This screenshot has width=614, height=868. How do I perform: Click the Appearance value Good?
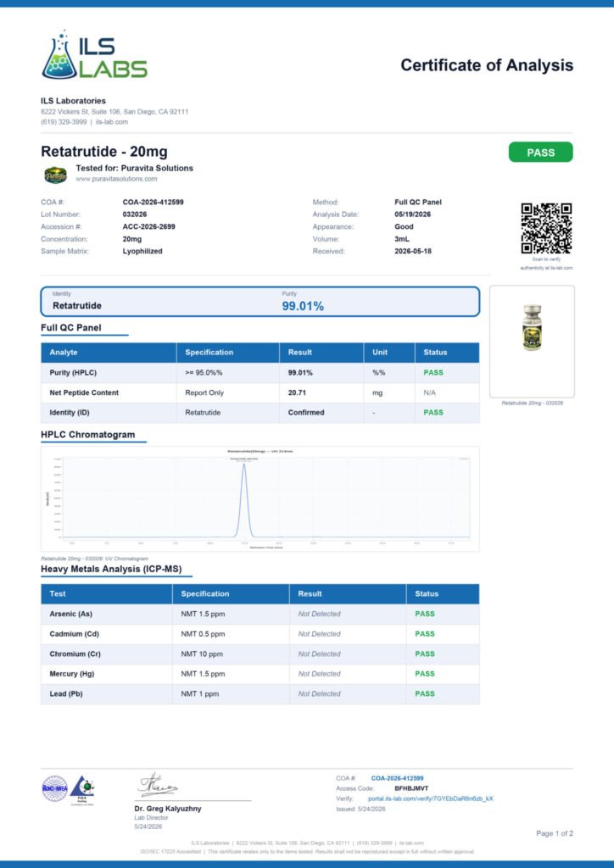click(404, 226)
